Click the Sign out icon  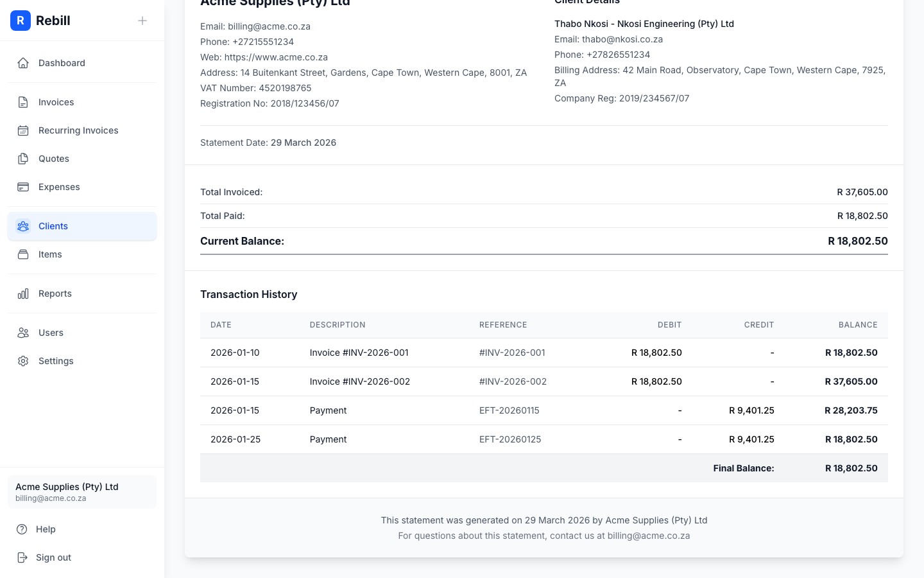click(x=22, y=557)
